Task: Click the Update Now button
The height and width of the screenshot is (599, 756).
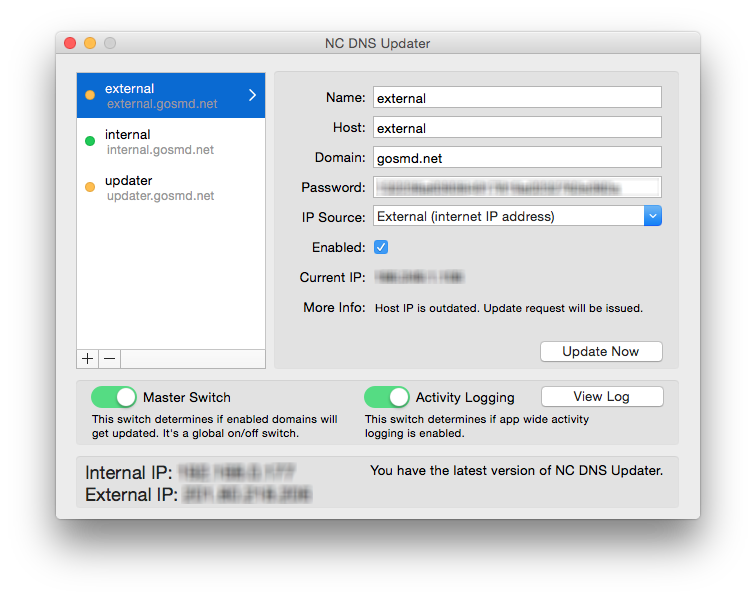Action: click(601, 352)
